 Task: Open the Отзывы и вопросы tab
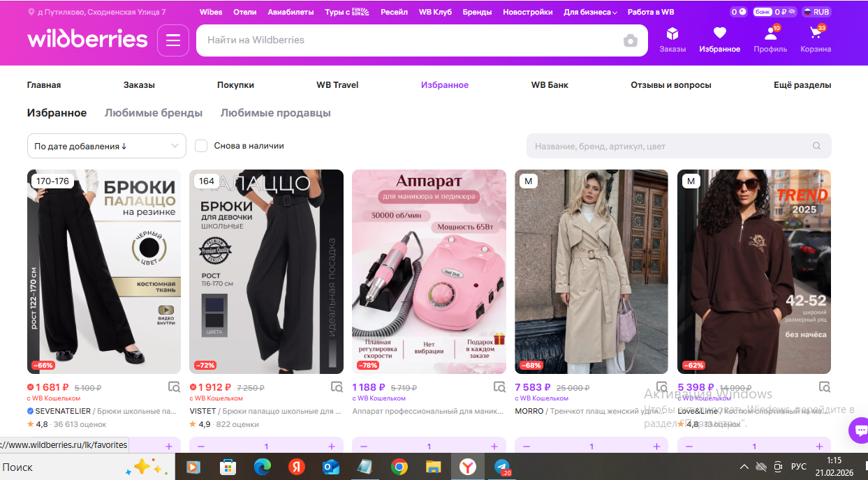tap(671, 85)
